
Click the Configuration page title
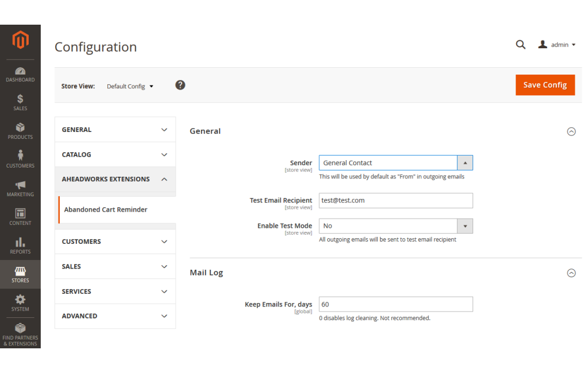pos(96,47)
